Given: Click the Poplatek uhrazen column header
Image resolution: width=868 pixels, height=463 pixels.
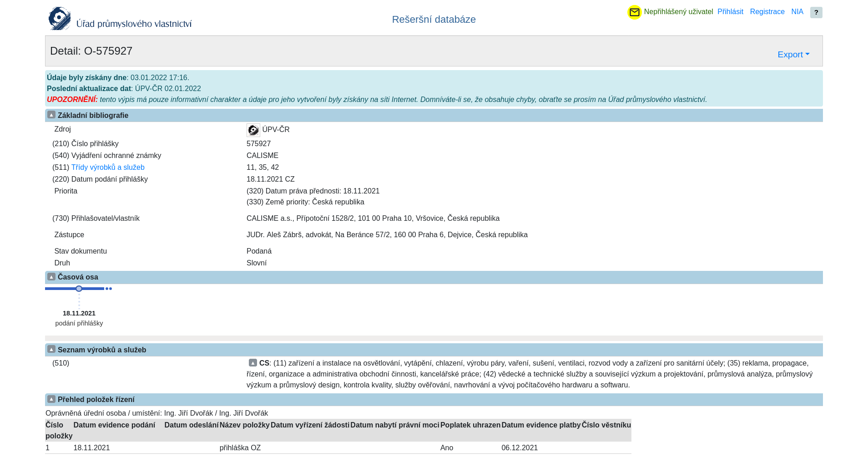Looking at the screenshot, I should pos(470,425).
